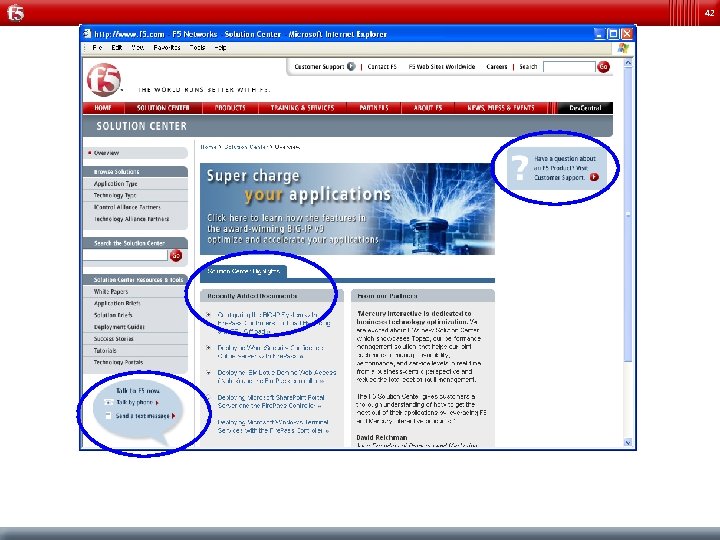Click the vertical scrollbar up arrow
Viewport: 720px width, 540px height.
(x=628, y=62)
